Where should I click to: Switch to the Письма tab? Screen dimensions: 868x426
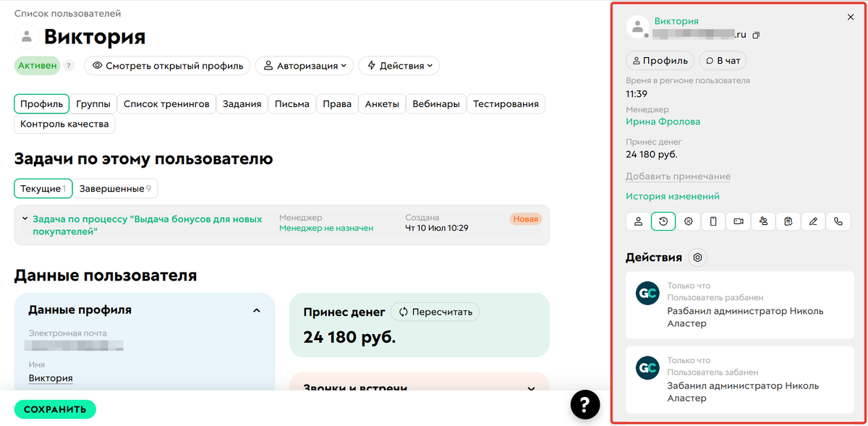coord(292,103)
